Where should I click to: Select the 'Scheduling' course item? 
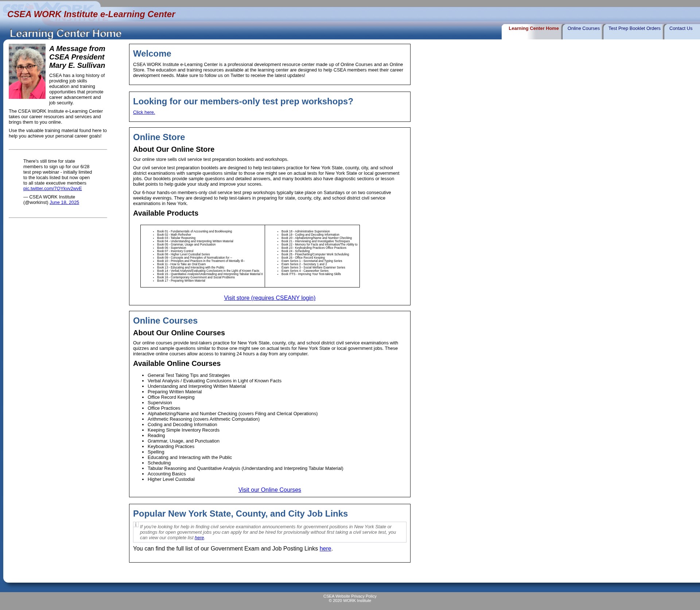(159, 463)
